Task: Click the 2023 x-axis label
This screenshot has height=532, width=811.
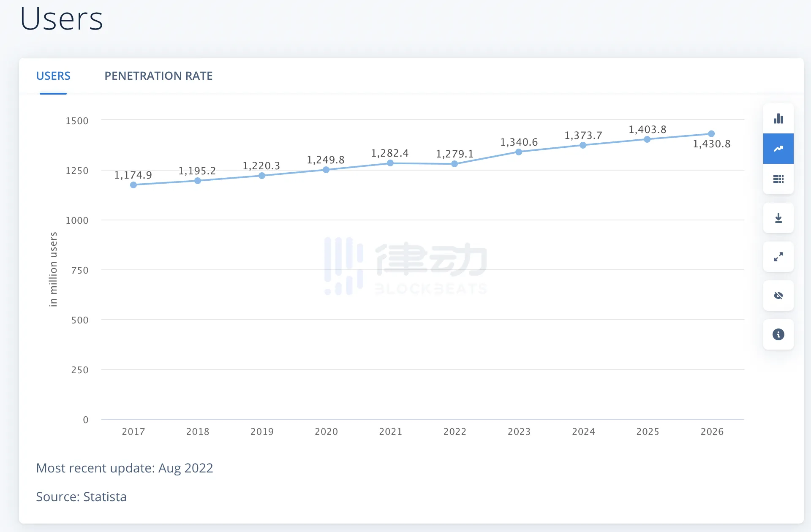Action: [519, 432]
